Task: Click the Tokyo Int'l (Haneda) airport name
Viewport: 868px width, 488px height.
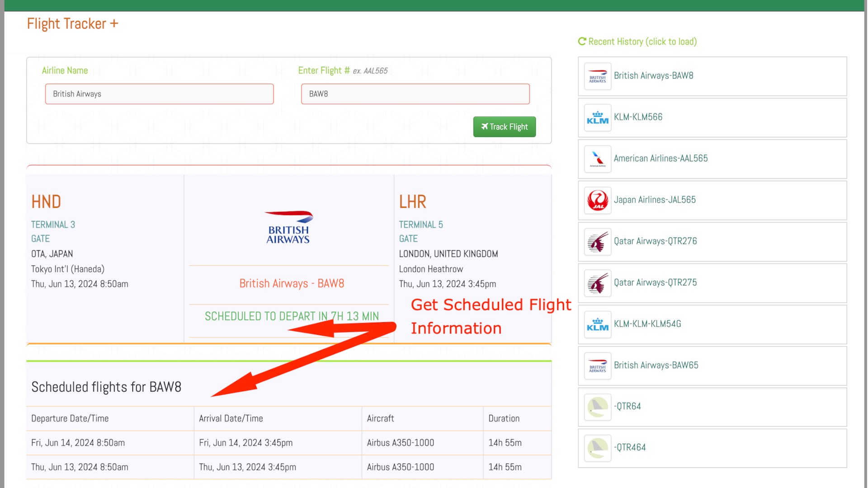Action: (68, 269)
